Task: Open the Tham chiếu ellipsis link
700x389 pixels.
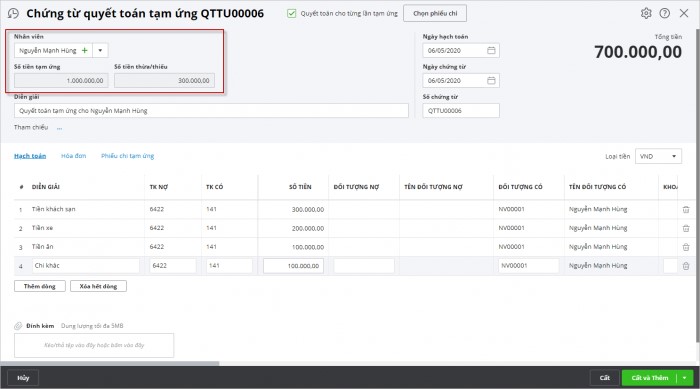Action: [x=59, y=128]
